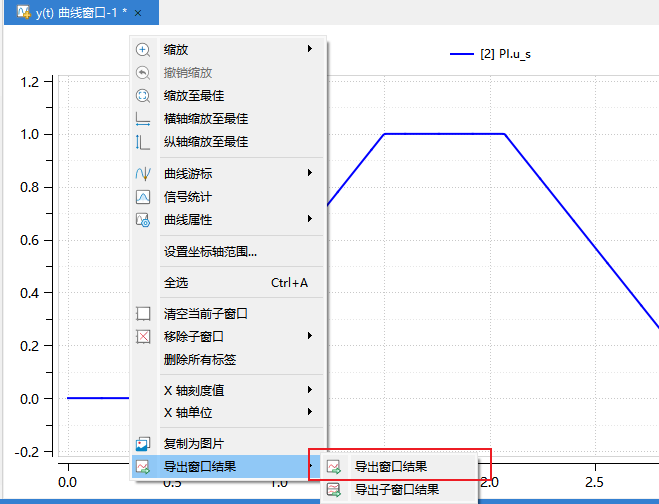659x504 pixels.
Task: Expand the 曲线属性 submenu arrow
Action: tap(310, 219)
